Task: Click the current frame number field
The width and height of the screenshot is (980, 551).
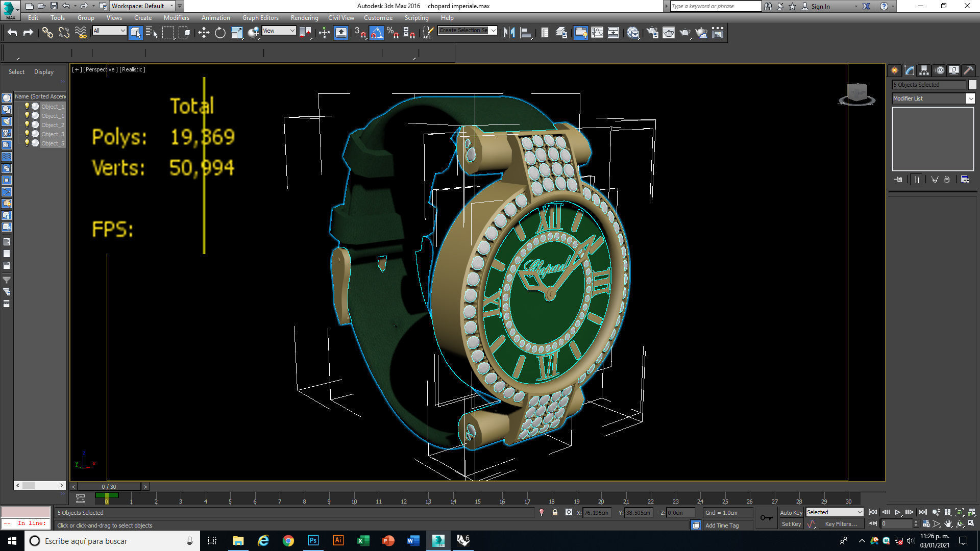Action: tap(896, 524)
